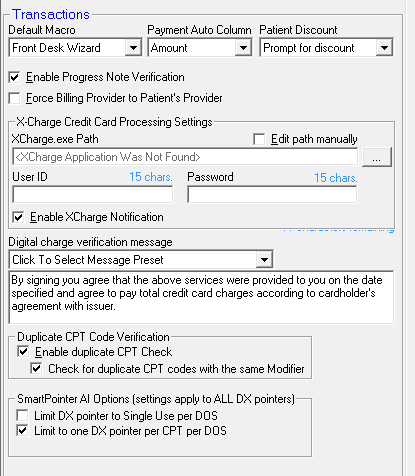Click the Prompt for discount combo box
Image resolution: width=415 pixels, height=476 pixels.
tap(318, 48)
